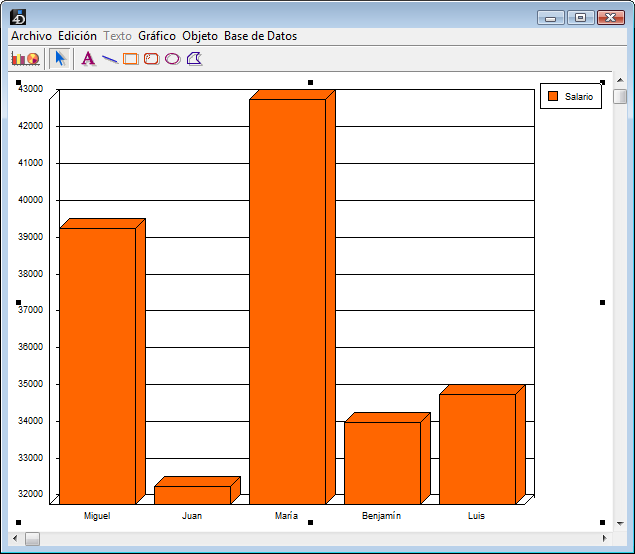Click the chart type icon in toolbar
Viewport: 635px width, 554px height.
(25, 59)
